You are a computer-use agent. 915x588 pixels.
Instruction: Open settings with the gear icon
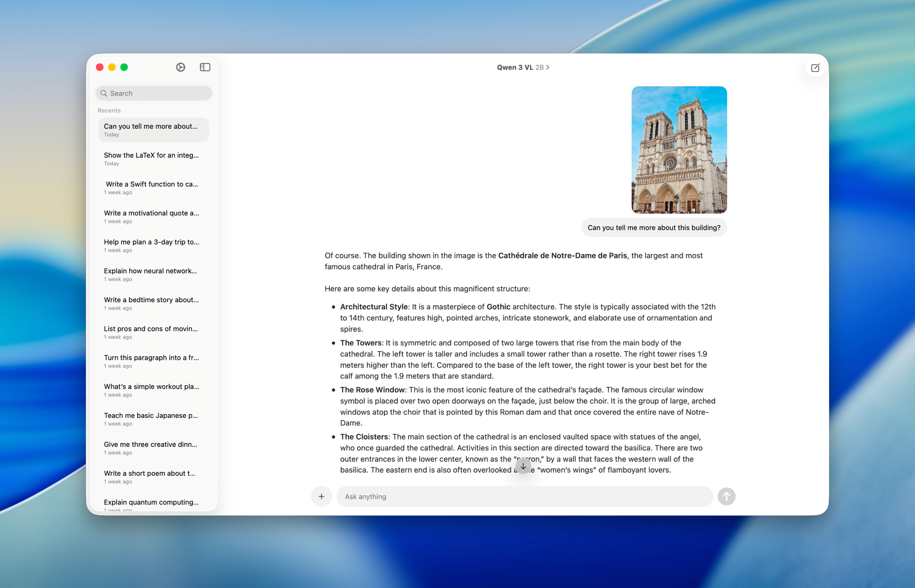click(180, 67)
